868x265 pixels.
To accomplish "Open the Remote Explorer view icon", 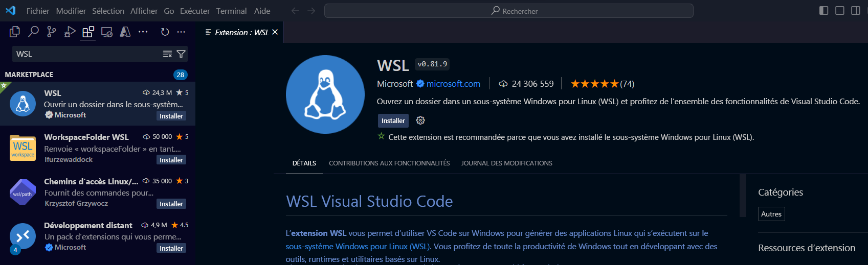I will (107, 32).
